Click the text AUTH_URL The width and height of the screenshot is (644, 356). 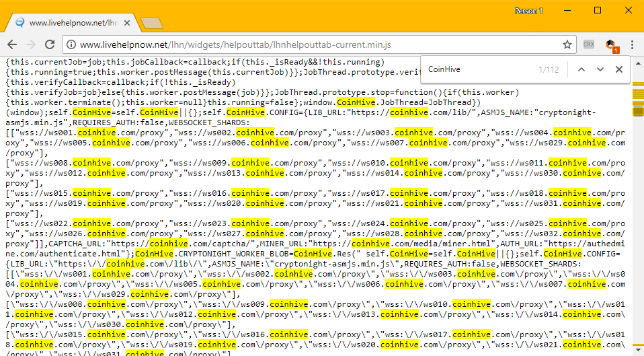point(520,244)
